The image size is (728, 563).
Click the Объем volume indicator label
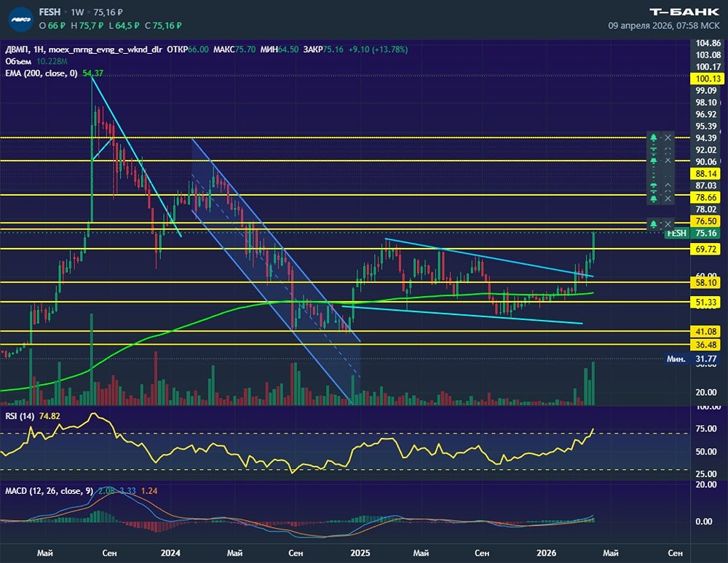point(17,62)
